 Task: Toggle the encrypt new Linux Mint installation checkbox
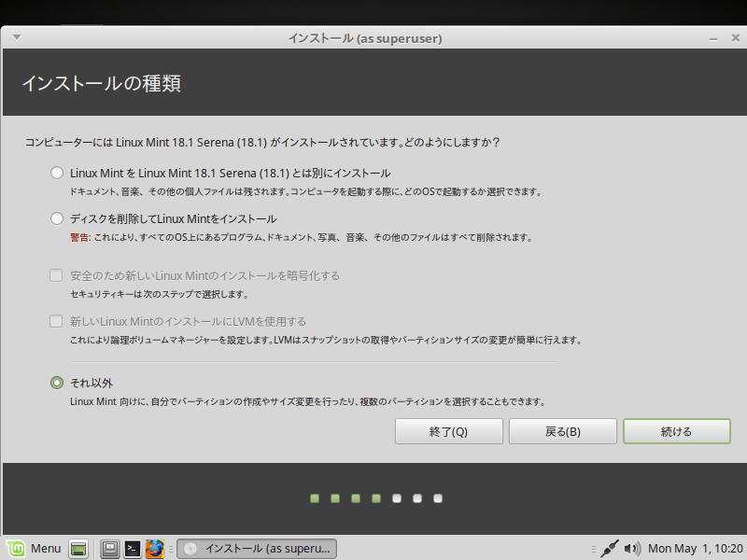coord(56,275)
